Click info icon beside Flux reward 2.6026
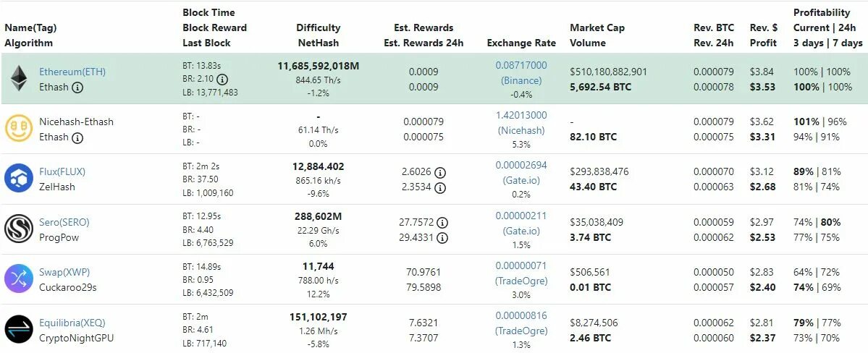The image size is (868, 353). (440, 173)
